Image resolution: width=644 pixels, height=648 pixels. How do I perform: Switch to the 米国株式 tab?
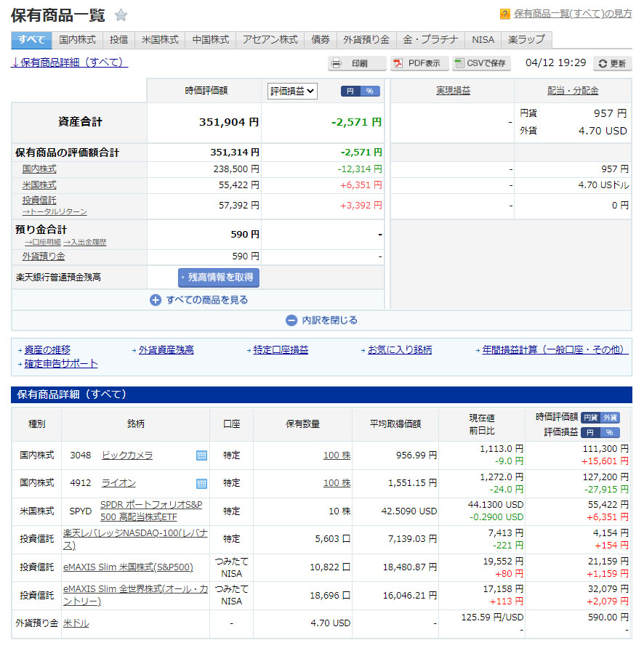[x=160, y=40]
